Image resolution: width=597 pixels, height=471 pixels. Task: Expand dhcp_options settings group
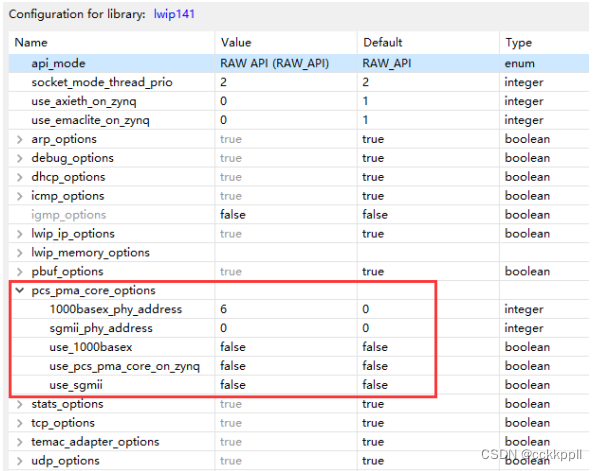pyautogui.click(x=20, y=177)
